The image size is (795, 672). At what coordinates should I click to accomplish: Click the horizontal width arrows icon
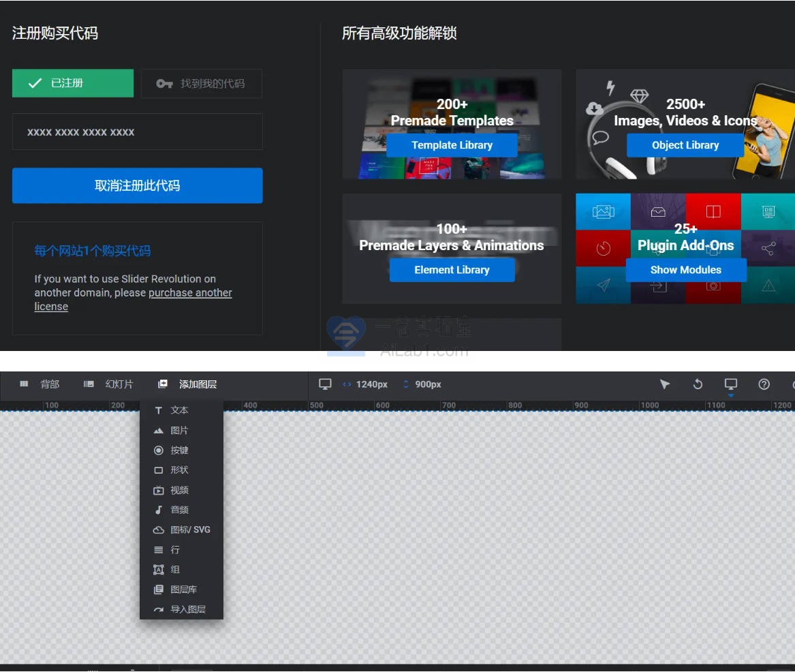pos(347,384)
